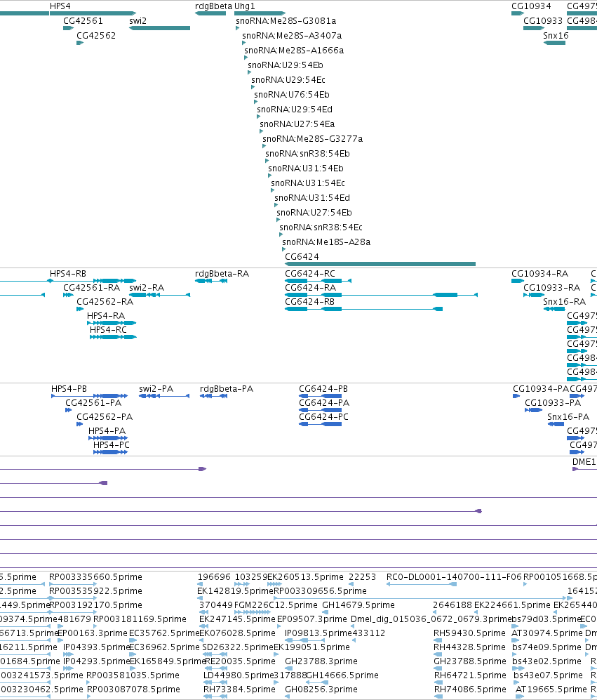Select snoRNA:U27:54Eb label
This screenshot has height=700, width=597.
(x=314, y=213)
